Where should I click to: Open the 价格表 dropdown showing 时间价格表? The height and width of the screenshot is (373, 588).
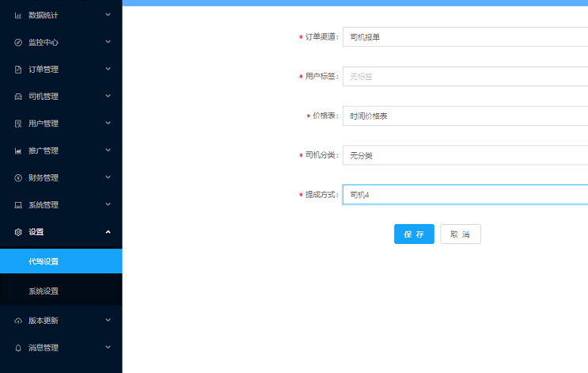click(465, 116)
